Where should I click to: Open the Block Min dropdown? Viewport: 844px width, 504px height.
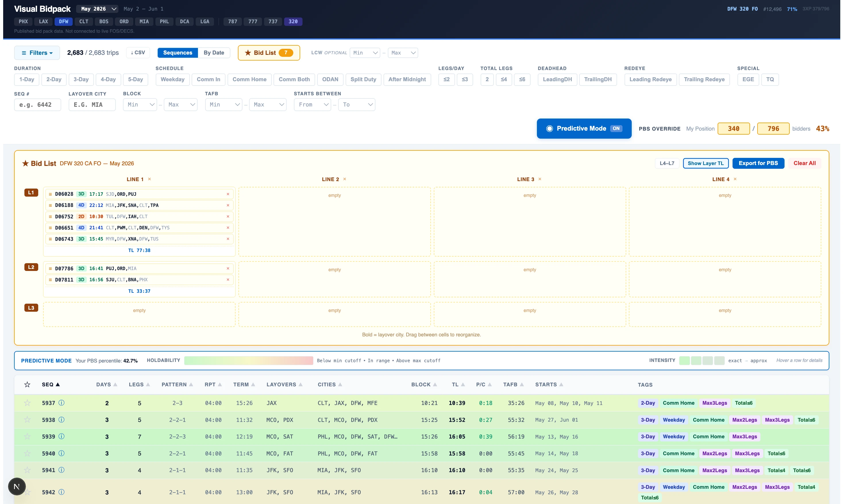[x=140, y=104]
